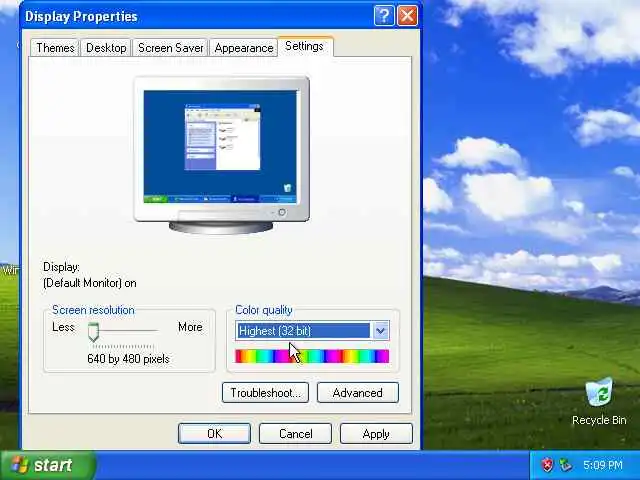Click the Display Properties title bar text
The image size is (640, 480).
point(81,17)
